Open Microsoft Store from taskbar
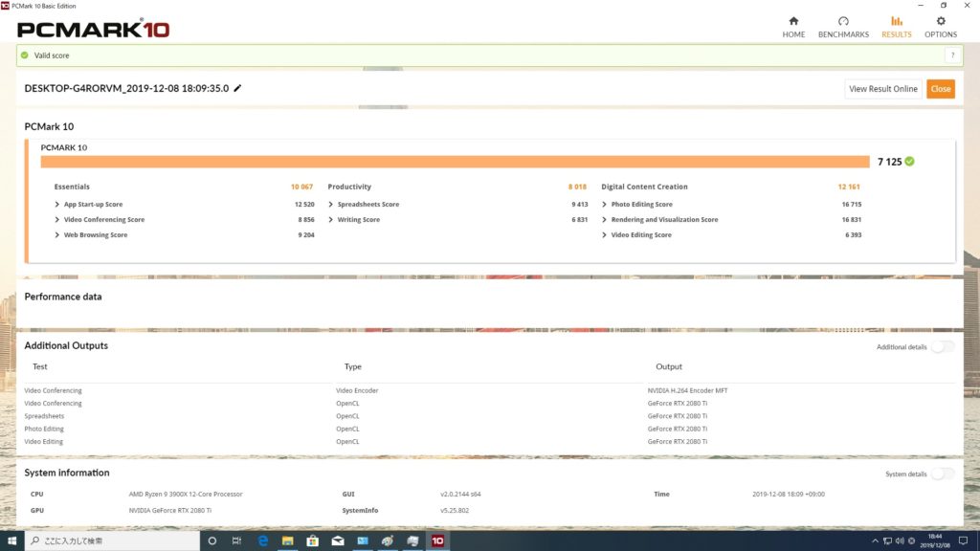 coord(313,540)
